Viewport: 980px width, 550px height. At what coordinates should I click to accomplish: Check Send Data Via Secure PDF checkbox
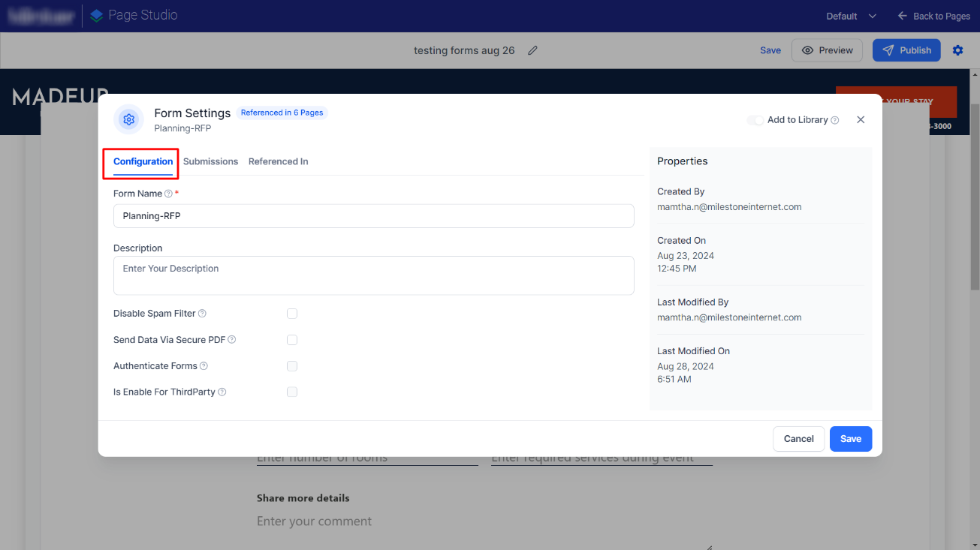coord(292,340)
